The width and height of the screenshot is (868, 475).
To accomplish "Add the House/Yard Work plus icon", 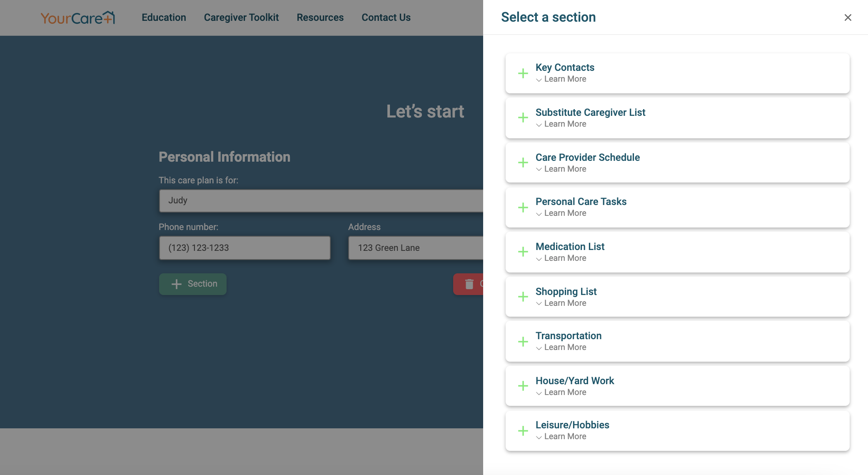I will click(523, 386).
